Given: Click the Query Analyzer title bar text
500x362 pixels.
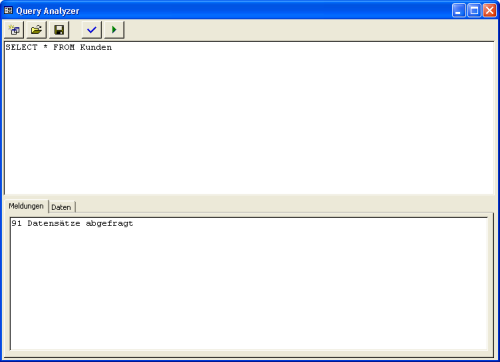Looking at the screenshot, I should click(48, 11).
